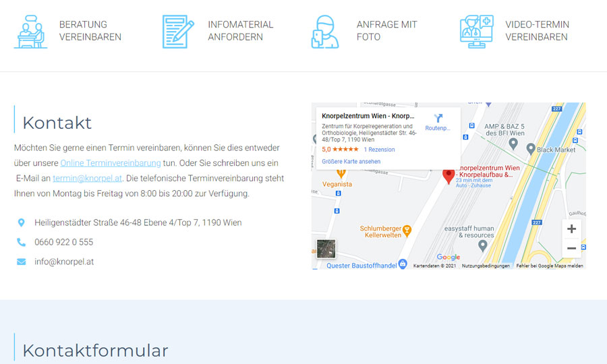This screenshot has width=607, height=364.
Task: Open Nutzungsbedingungen link on the map
Action: (x=486, y=266)
